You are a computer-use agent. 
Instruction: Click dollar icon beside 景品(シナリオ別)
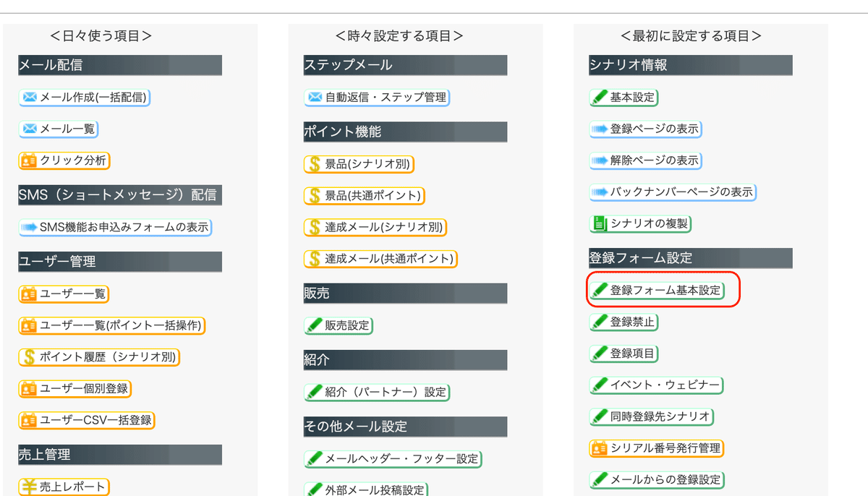coord(315,164)
